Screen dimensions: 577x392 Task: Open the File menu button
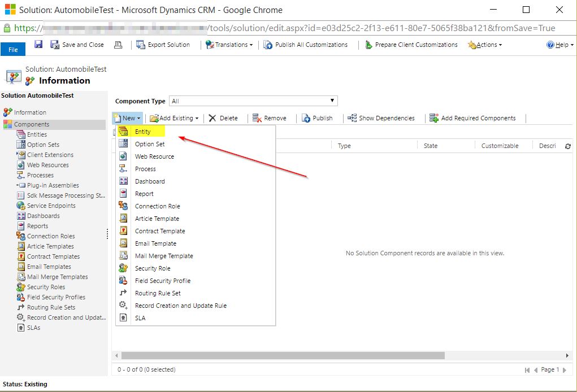coord(13,50)
